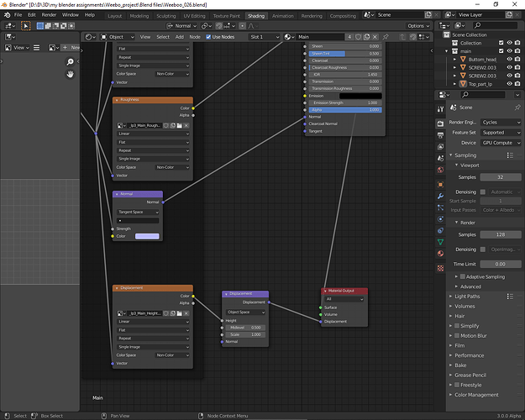Toggle the fake user shield for Main material

pos(358,37)
